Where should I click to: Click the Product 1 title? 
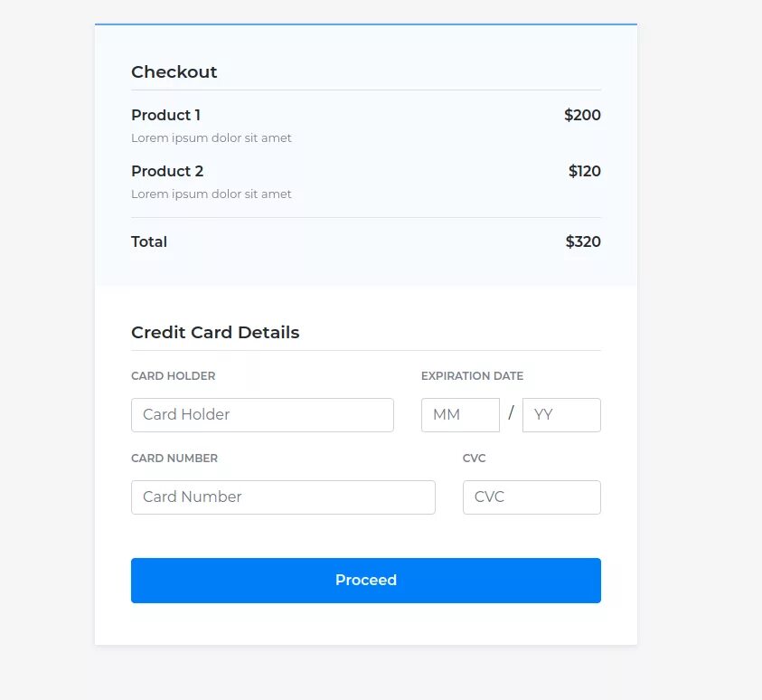tap(165, 115)
